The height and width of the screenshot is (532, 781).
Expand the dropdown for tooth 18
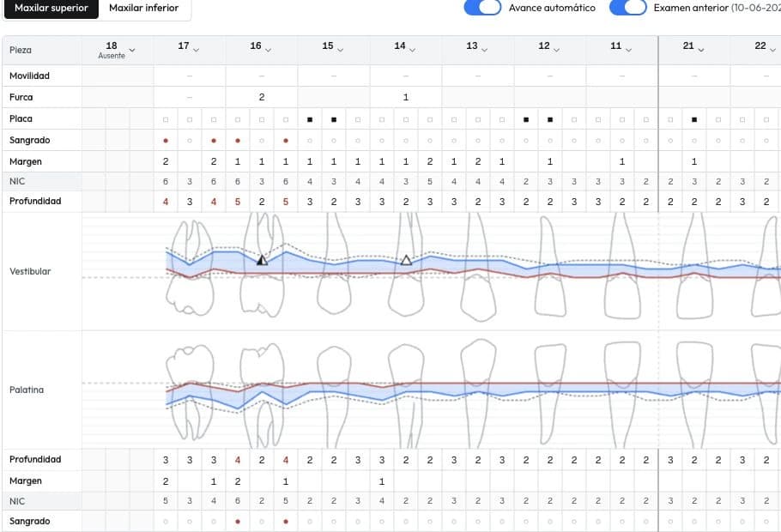pos(132,50)
